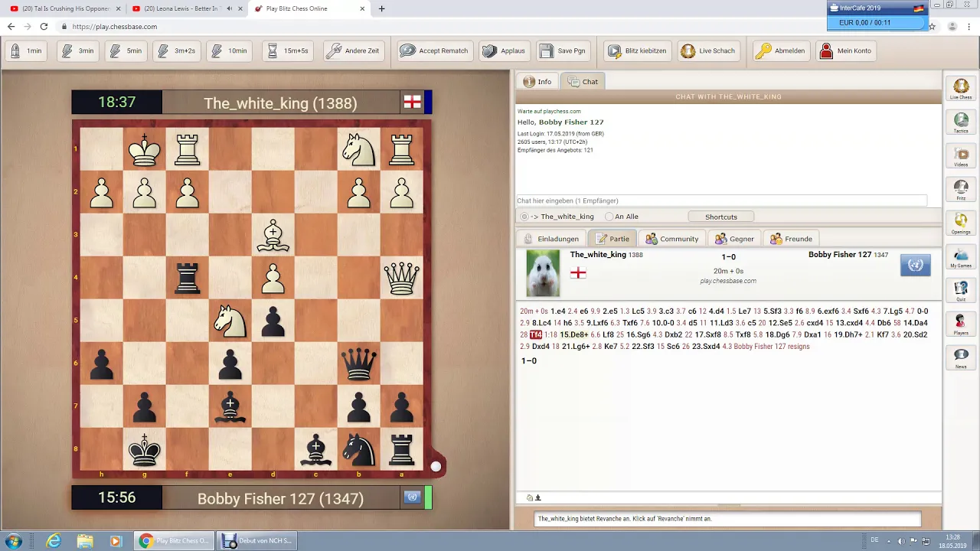Open the Gegner tab

735,239
